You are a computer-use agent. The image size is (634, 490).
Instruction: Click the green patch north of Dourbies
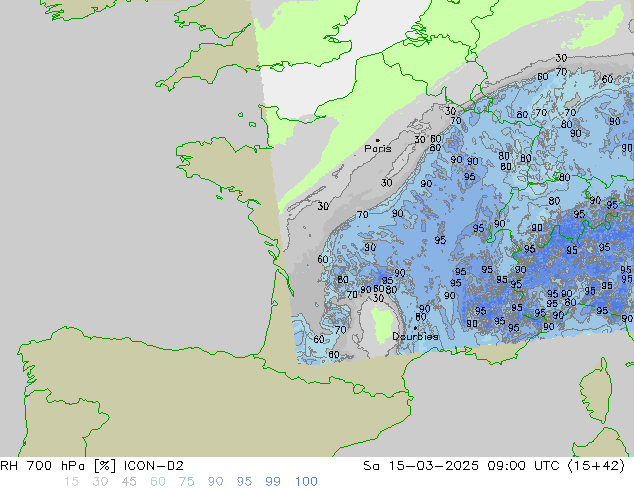(382, 325)
